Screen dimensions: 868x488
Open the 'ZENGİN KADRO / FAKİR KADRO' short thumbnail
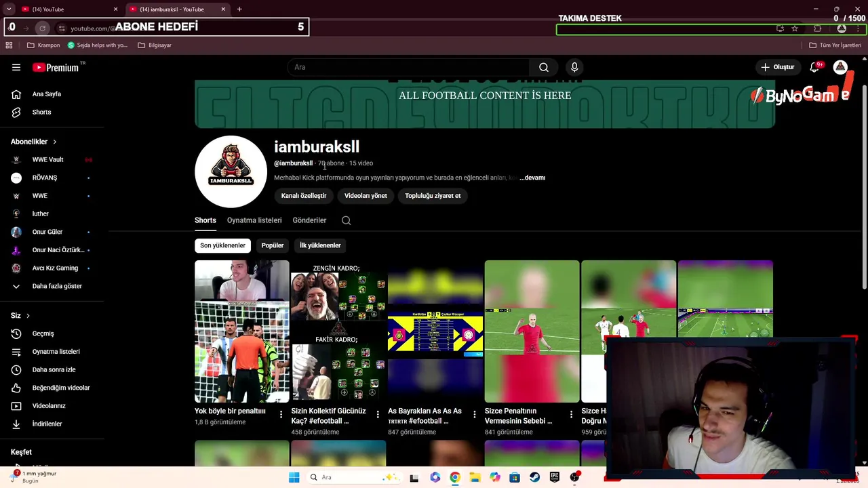click(x=338, y=331)
